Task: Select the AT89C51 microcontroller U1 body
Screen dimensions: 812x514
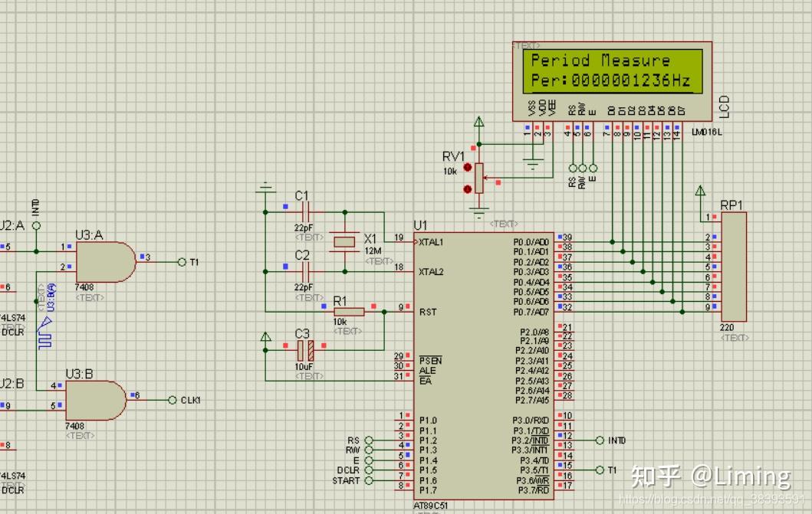Action: pyautogui.click(x=484, y=366)
